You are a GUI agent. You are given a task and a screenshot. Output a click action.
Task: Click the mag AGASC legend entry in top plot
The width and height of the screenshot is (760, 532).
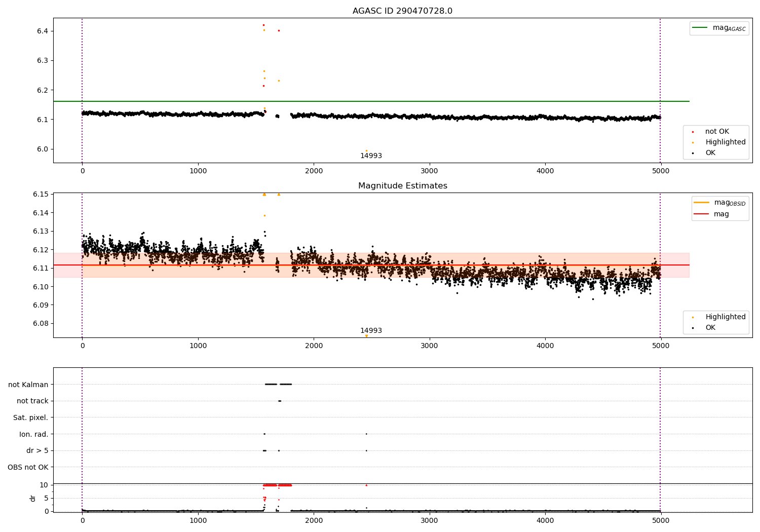click(719, 28)
